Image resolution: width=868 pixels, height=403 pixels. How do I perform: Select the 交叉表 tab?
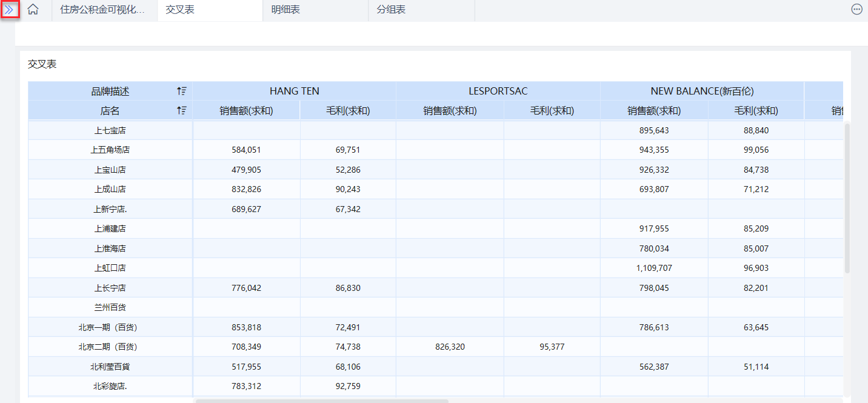coord(180,10)
